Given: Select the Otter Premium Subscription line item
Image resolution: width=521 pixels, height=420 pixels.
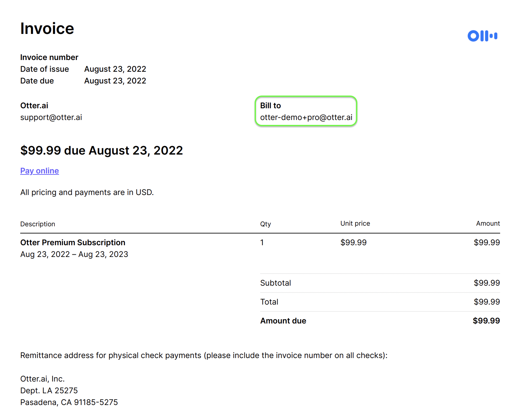Looking at the screenshot, I should pyautogui.click(x=73, y=243).
